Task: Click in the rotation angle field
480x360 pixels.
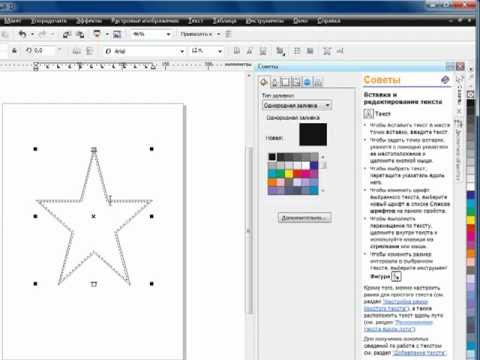Action: [x=43, y=51]
